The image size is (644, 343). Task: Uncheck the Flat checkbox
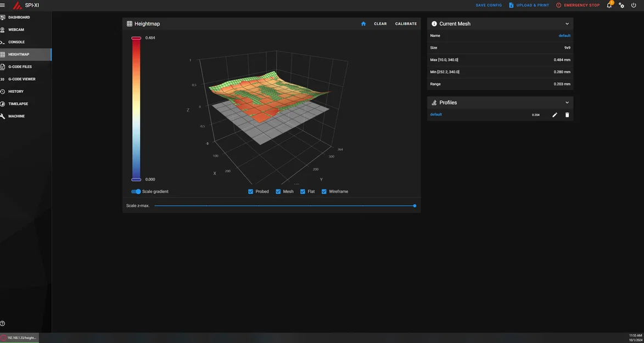tap(303, 192)
